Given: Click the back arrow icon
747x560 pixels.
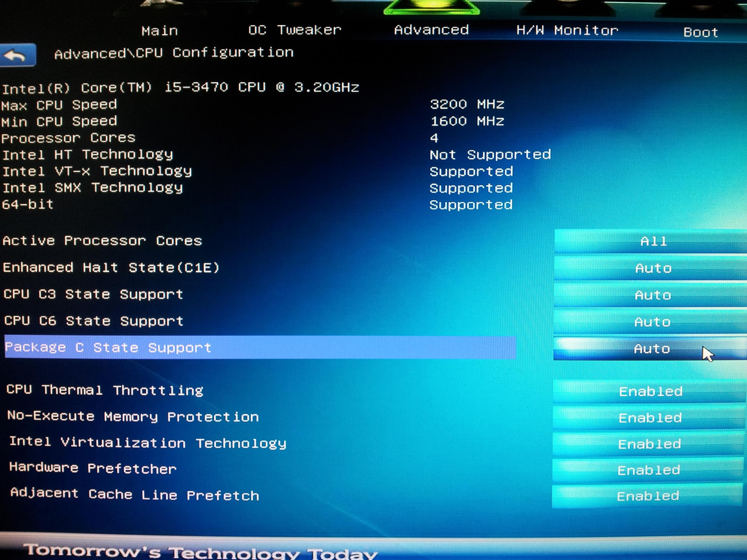Looking at the screenshot, I should [17, 55].
